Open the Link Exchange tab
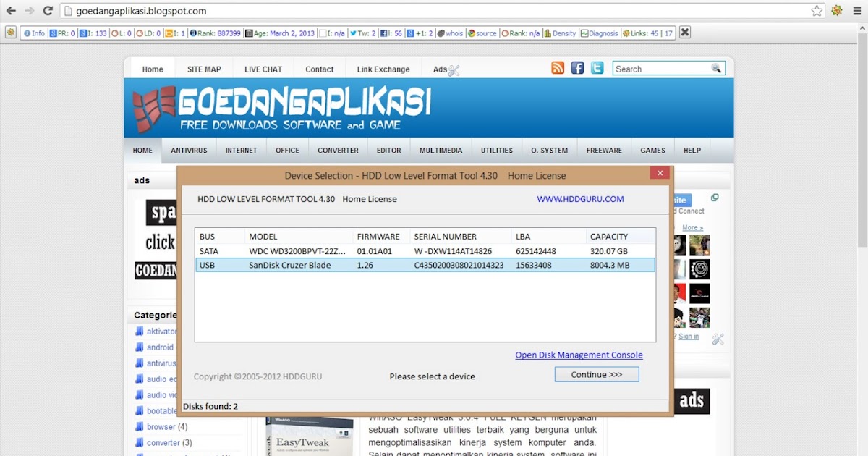Viewport: 868px width, 456px height. 383,69
